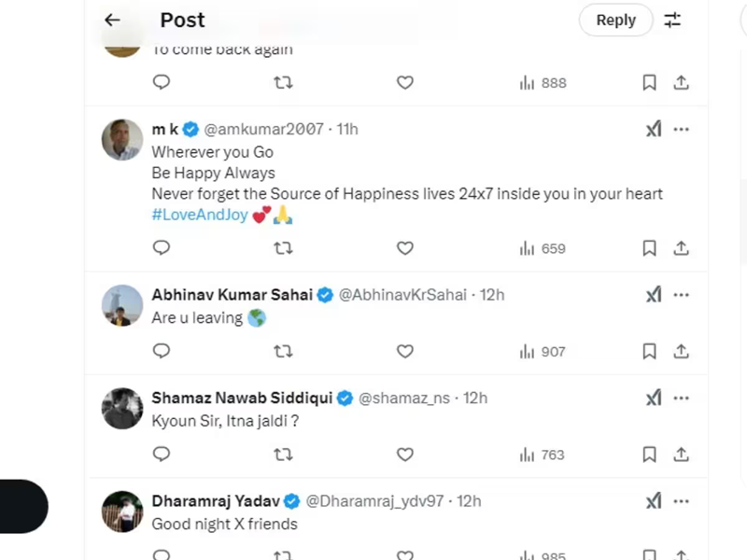Open Shamaz Nawab Siddiqui's profile picture
The width and height of the screenshot is (747, 560).
click(x=122, y=408)
